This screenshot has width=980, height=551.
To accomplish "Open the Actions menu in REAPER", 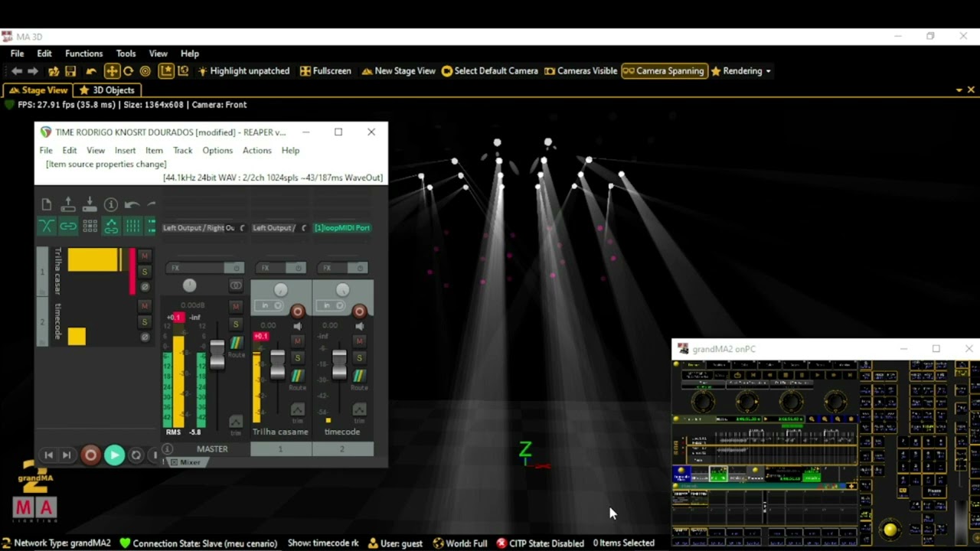I will (x=256, y=151).
